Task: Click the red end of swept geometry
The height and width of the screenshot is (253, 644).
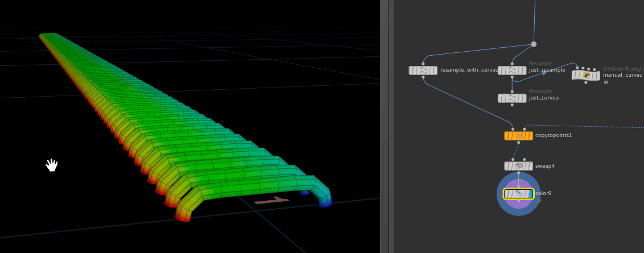Action: (x=183, y=218)
